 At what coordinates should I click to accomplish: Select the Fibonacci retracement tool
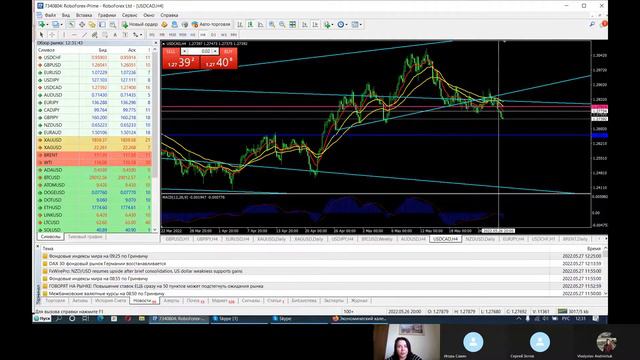[x=105, y=35]
